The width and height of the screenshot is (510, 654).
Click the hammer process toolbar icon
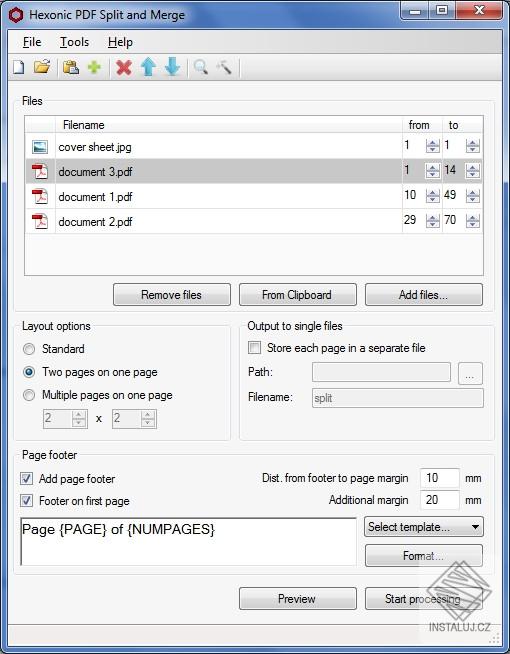pos(224,67)
